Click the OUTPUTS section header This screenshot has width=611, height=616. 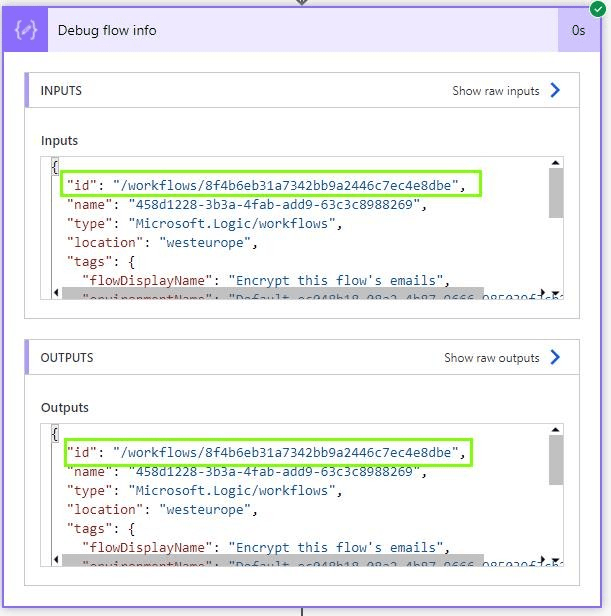[x=67, y=358]
